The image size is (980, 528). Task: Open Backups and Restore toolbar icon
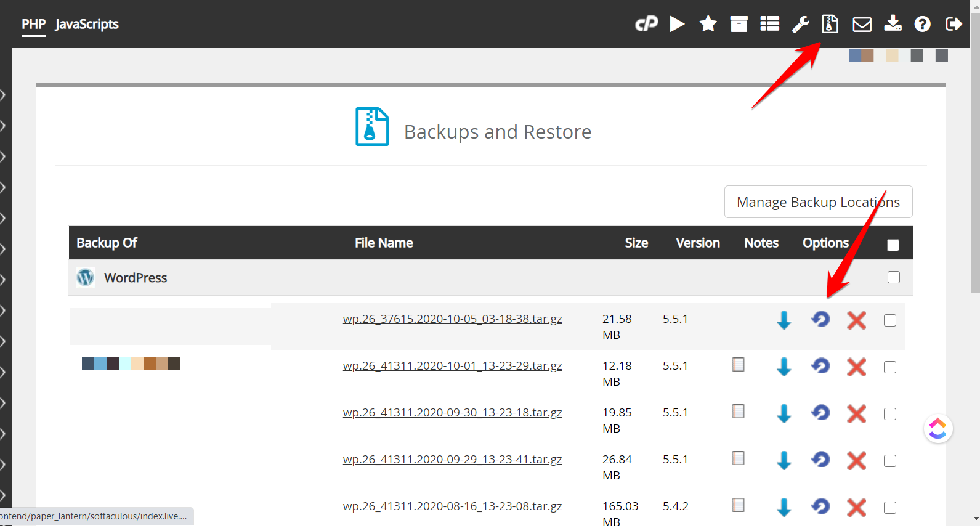pos(830,24)
